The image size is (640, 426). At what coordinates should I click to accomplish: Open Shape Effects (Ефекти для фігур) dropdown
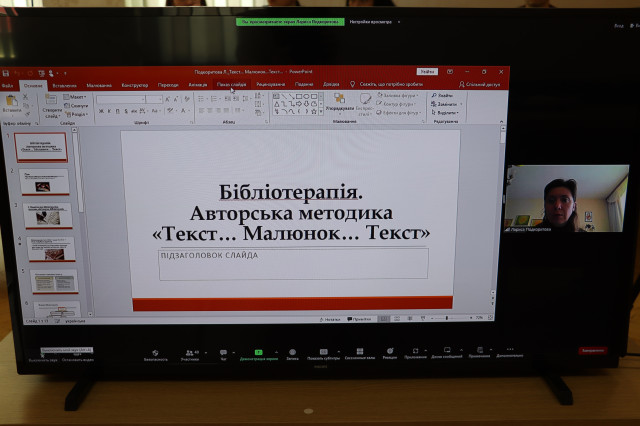point(398,112)
